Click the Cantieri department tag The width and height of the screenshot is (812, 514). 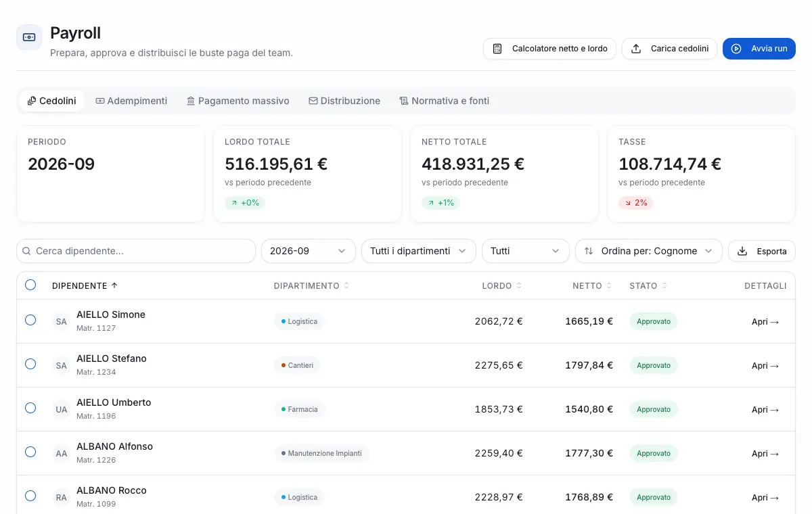click(297, 365)
